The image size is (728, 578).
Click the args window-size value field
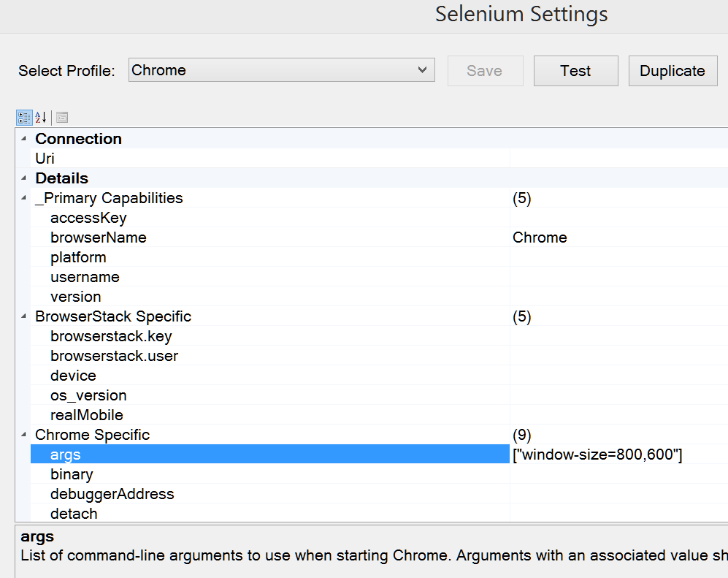click(617, 455)
